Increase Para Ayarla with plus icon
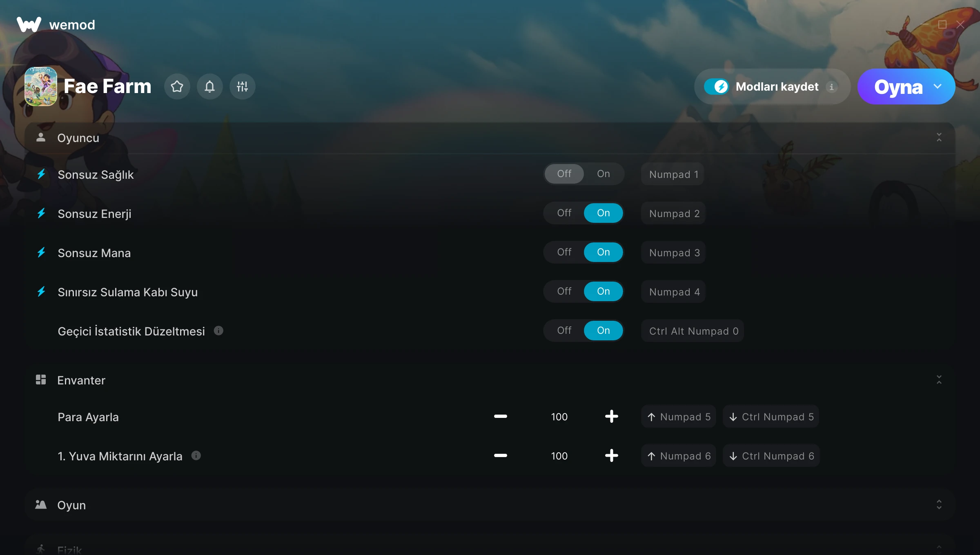This screenshot has height=555, width=980. [x=611, y=416]
